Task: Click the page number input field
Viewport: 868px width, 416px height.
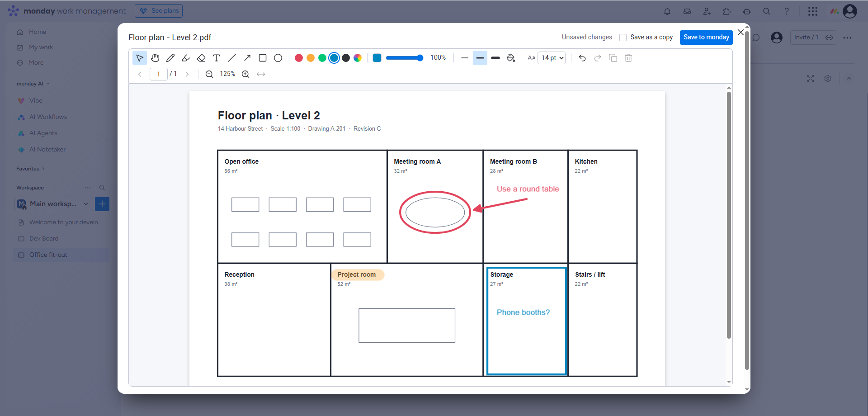Action: tap(159, 74)
